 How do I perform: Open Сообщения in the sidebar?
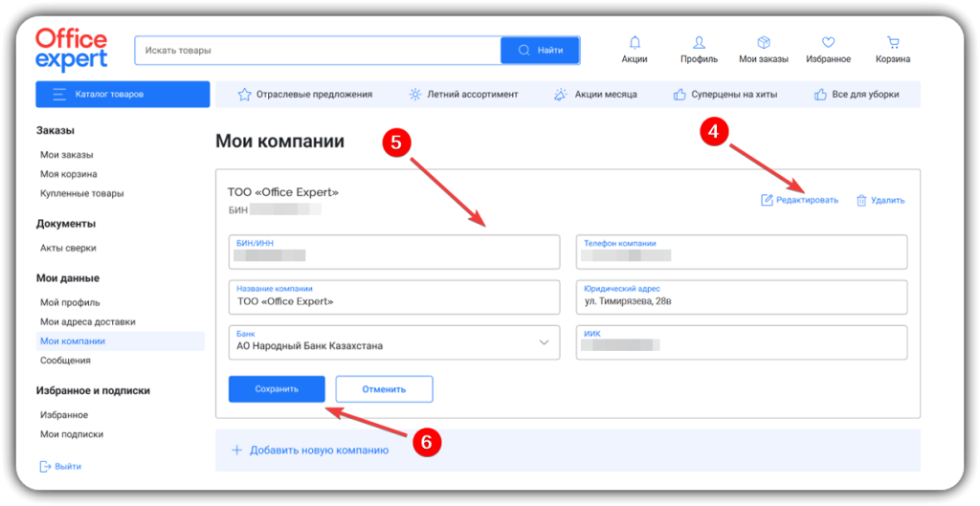pos(65,361)
